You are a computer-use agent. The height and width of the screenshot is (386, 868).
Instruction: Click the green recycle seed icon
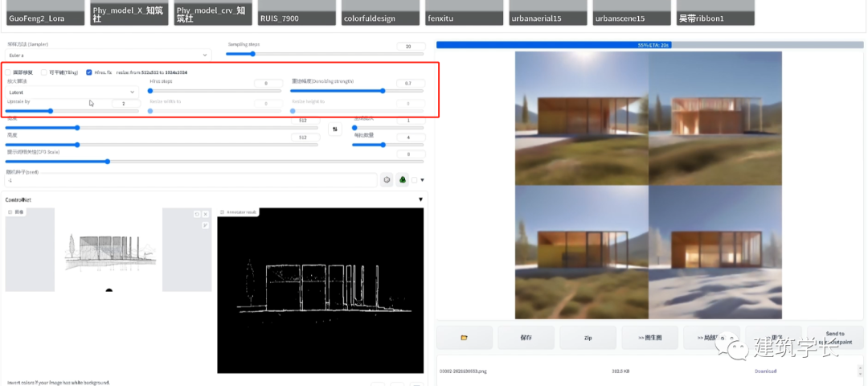tap(403, 180)
